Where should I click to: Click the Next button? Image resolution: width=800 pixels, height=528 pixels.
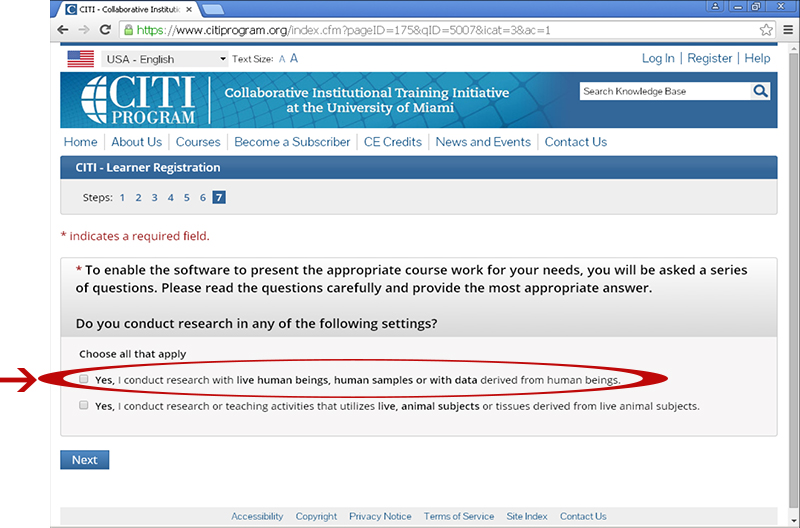pos(85,460)
